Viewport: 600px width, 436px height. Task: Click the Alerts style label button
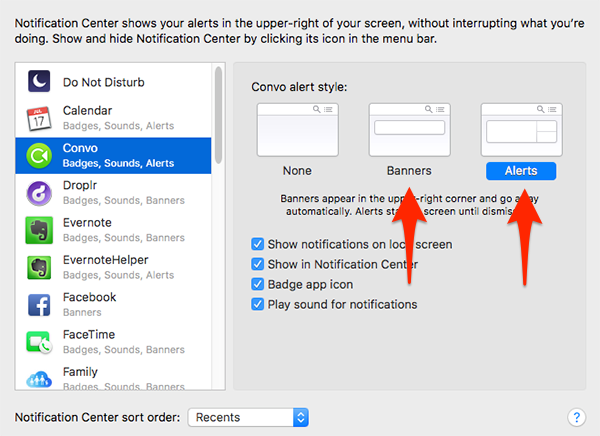click(x=520, y=171)
